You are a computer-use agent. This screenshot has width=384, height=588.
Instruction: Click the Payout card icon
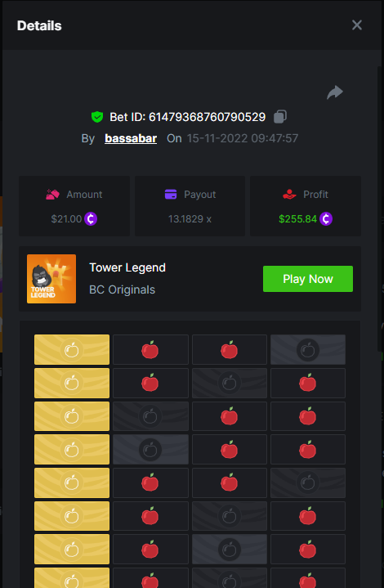pos(171,195)
